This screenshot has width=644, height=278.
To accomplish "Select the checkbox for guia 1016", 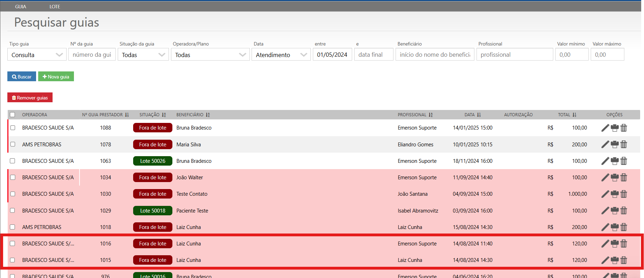I will 13,243.
